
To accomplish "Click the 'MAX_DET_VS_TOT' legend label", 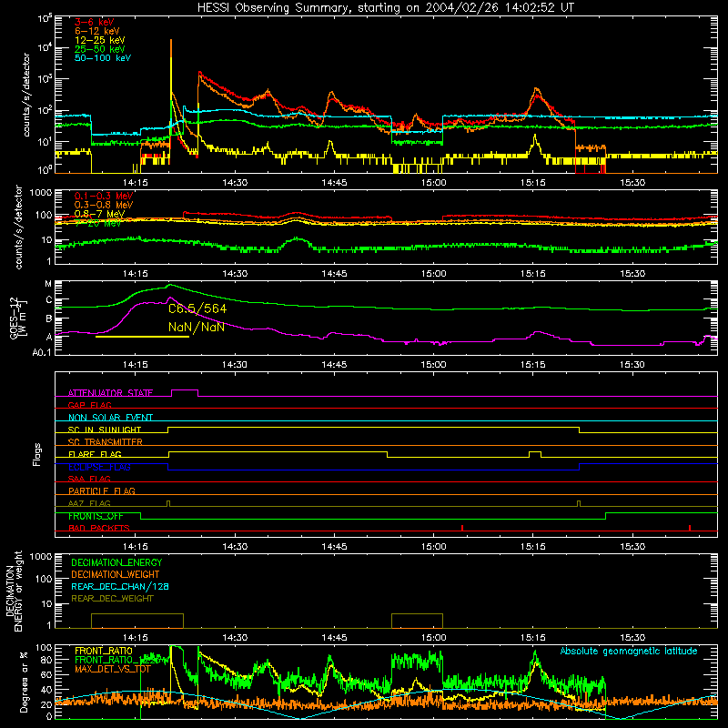I will point(113,669).
